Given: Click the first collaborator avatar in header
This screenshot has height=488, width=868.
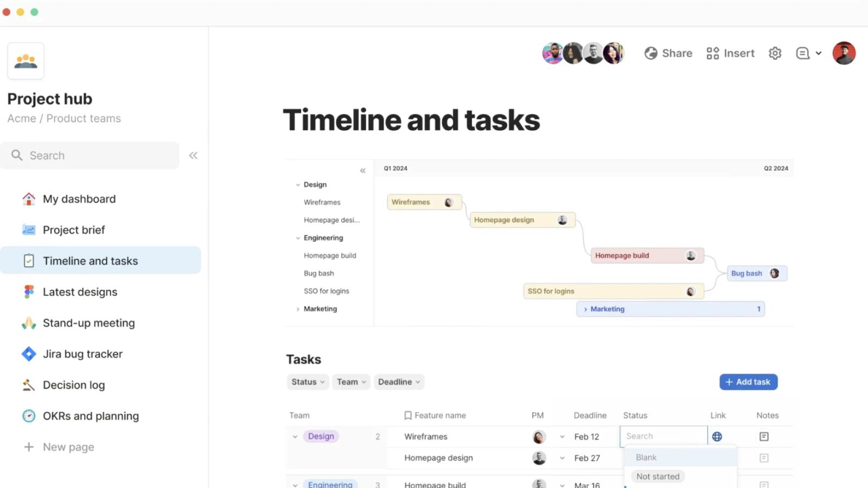Looking at the screenshot, I should click(553, 53).
